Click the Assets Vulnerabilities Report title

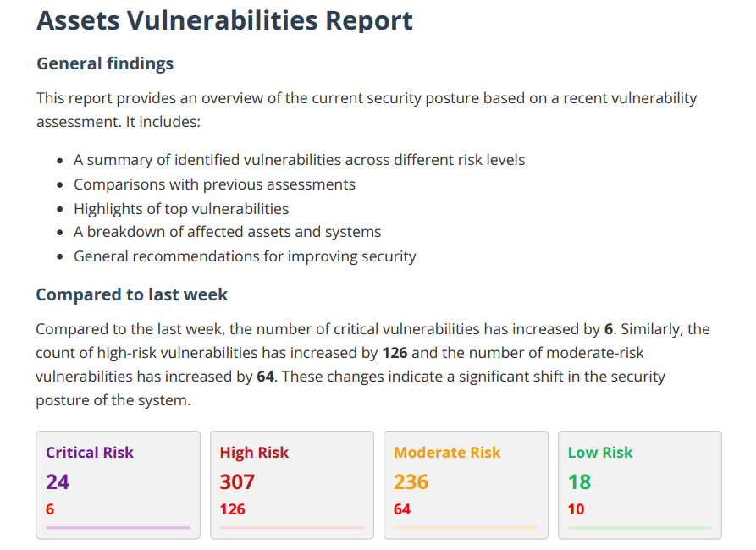click(x=224, y=20)
